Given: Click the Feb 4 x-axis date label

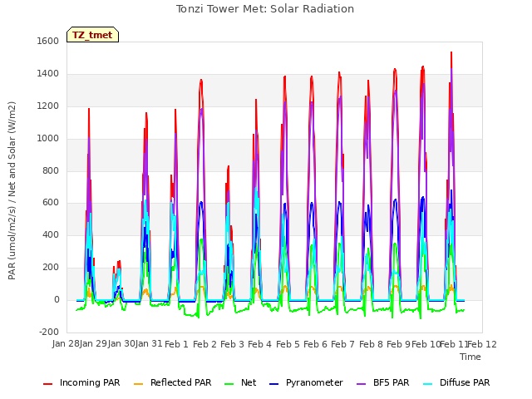Looking at the screenshot, I should point(259,344).
